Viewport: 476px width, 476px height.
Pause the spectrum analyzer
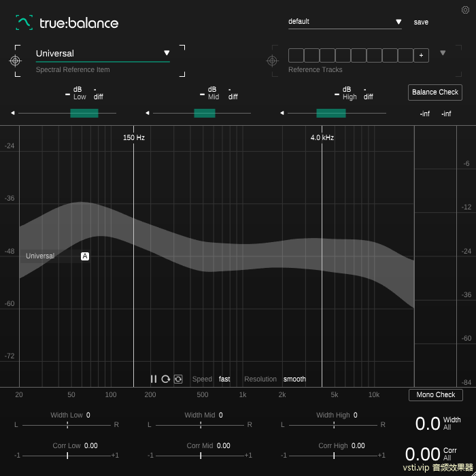click(154, 379)
